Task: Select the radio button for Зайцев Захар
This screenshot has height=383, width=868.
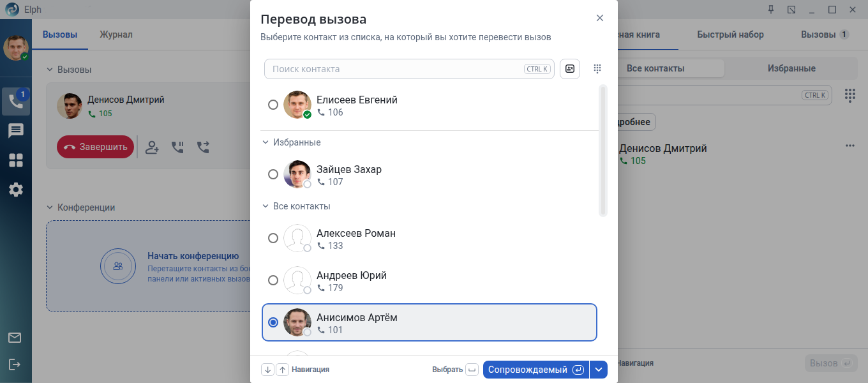Action: (x=273, y=174)
